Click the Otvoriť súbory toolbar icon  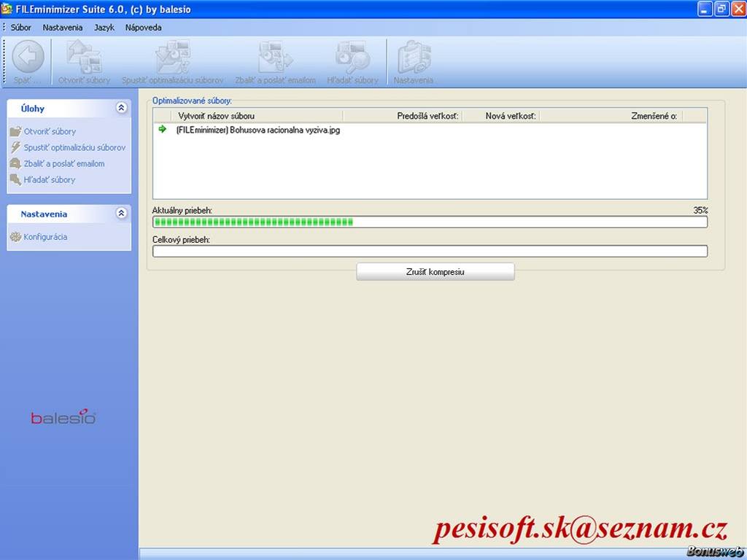click(84, 57)
